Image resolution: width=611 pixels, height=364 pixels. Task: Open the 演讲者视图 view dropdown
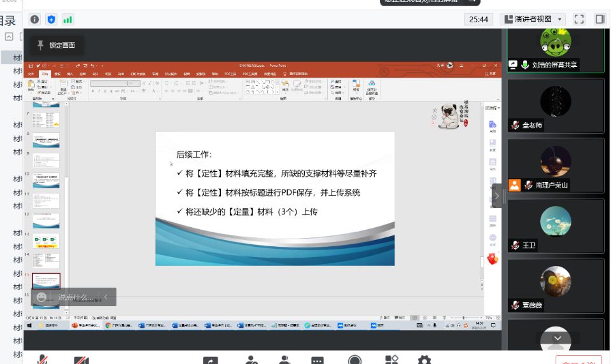tap(533, 19)
